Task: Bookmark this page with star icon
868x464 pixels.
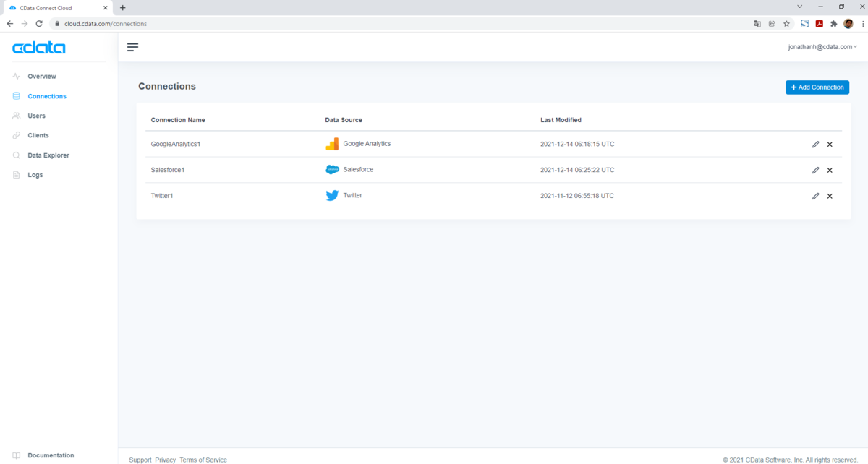Action: click(x=786, y=23)
